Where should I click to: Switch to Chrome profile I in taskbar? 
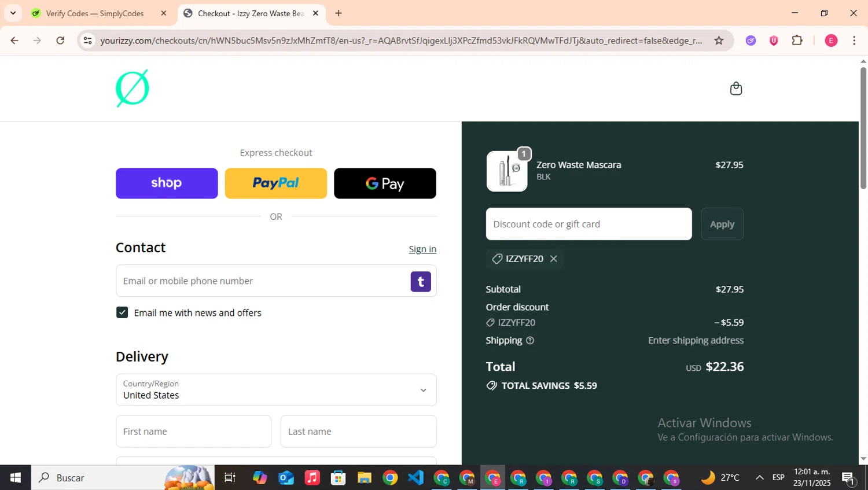coord(543,478)
